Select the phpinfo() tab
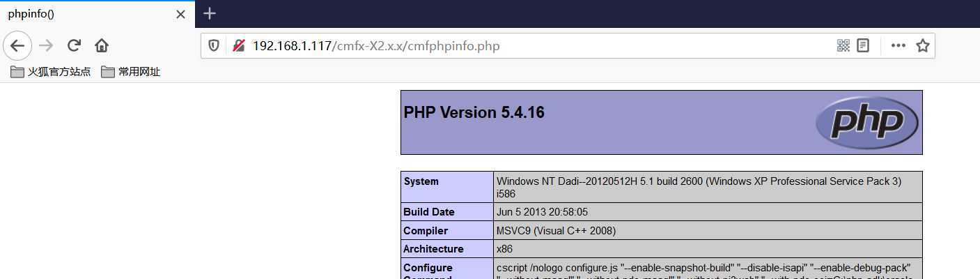The width and height of the screenshot is (980, 279). click(84, 14)
